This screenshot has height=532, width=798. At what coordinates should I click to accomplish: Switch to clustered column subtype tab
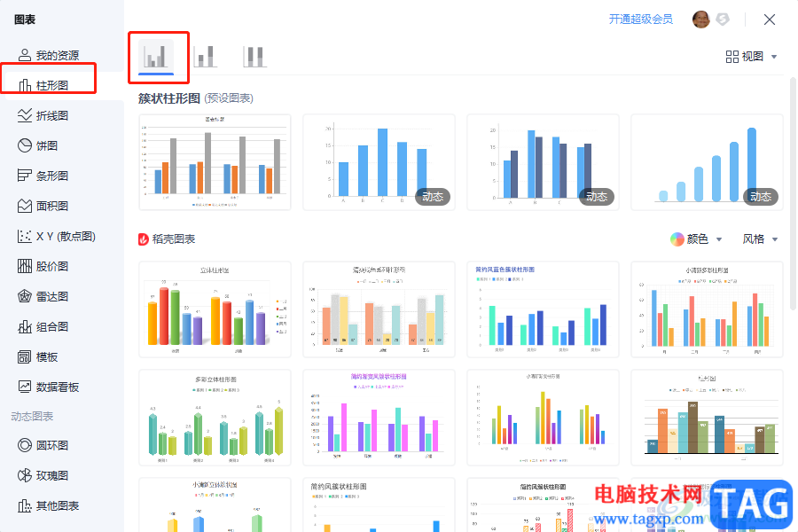(156, 57)
